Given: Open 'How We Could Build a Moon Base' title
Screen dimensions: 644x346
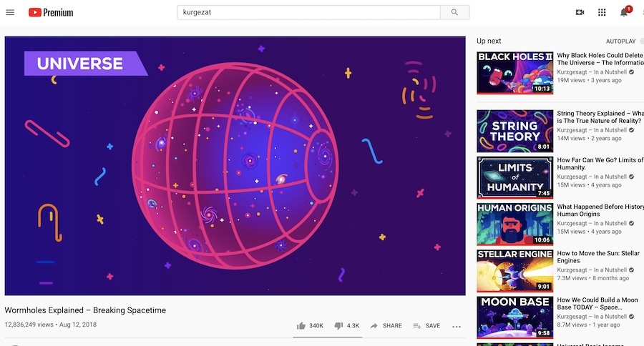Looking at the screenshot, I should tap(597, 303).
